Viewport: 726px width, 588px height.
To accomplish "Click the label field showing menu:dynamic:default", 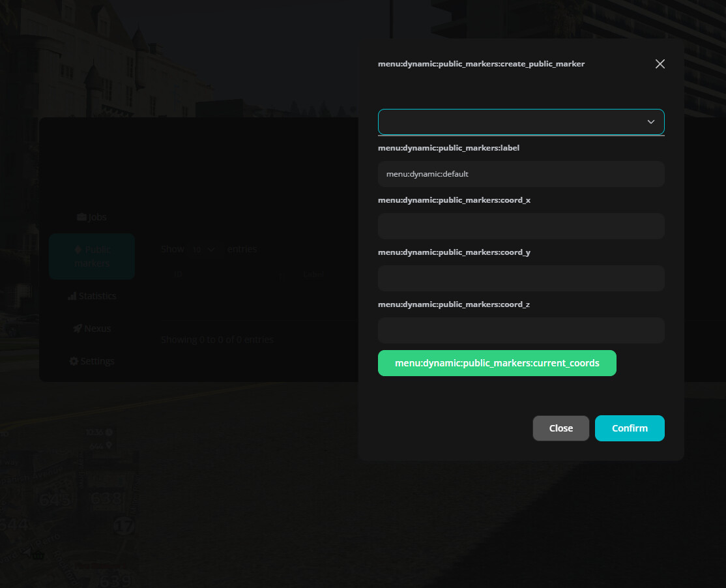I will tap(521, 174).
